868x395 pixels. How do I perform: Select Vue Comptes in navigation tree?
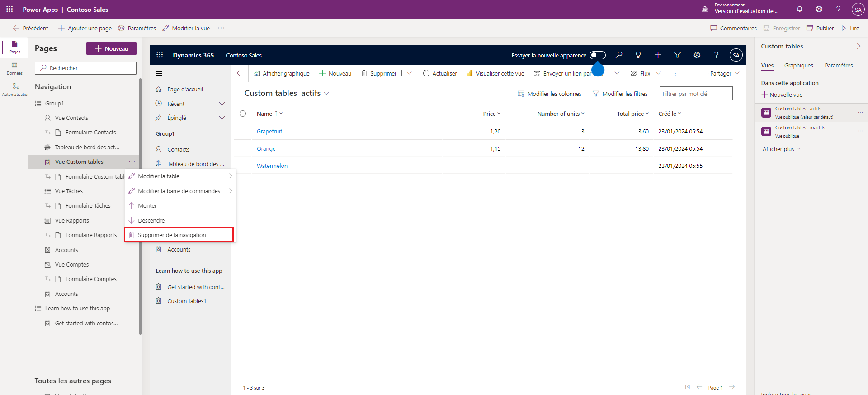coord(72,264)
